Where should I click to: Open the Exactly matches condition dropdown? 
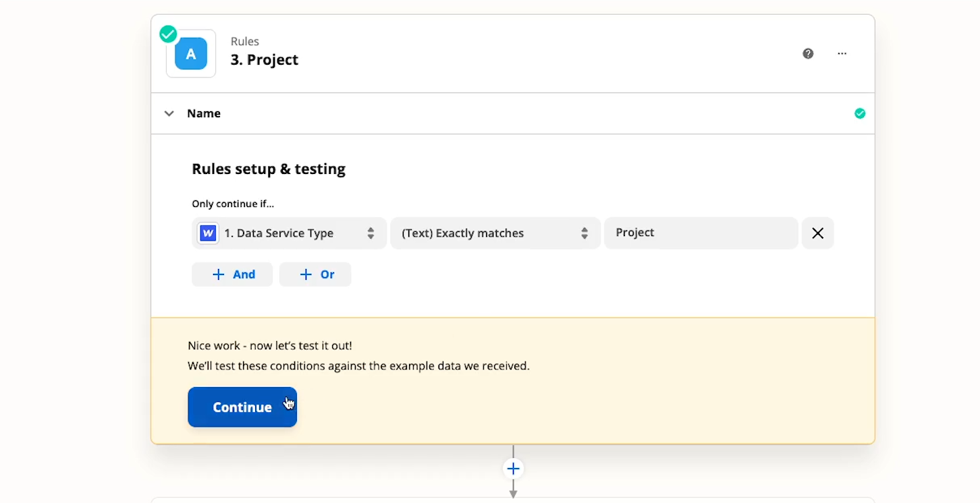click(x=495, y=233)
